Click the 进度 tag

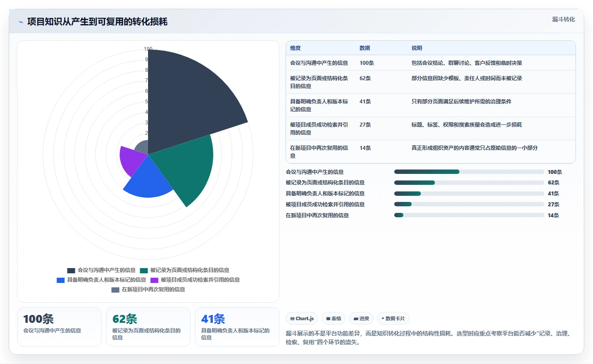coord(361,318)
